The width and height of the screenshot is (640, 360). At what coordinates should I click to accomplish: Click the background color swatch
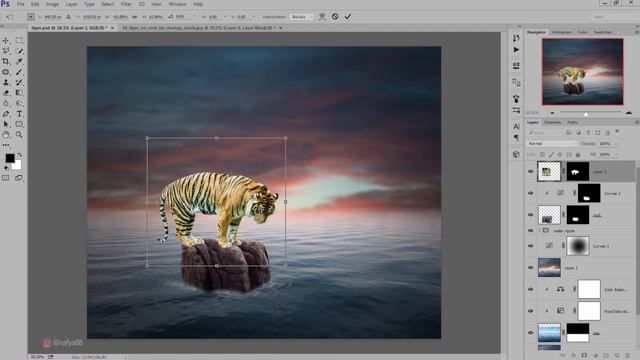click(17, 165)
